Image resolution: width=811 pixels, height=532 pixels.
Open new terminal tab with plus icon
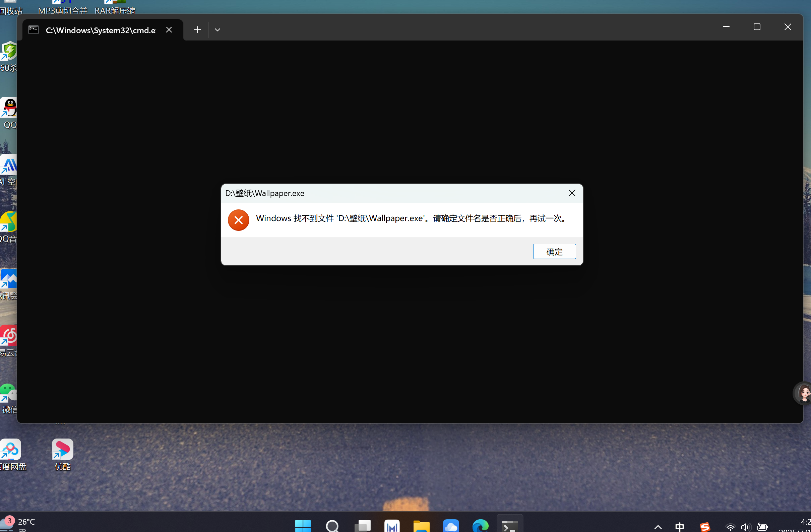click(x=197, y=29)
